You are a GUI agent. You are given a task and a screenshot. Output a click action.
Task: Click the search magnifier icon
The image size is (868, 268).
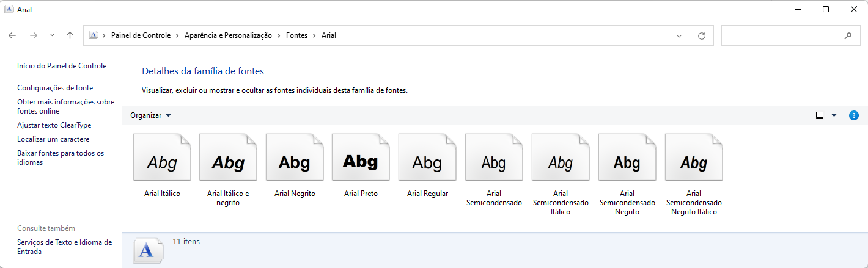tap(848, 35)
